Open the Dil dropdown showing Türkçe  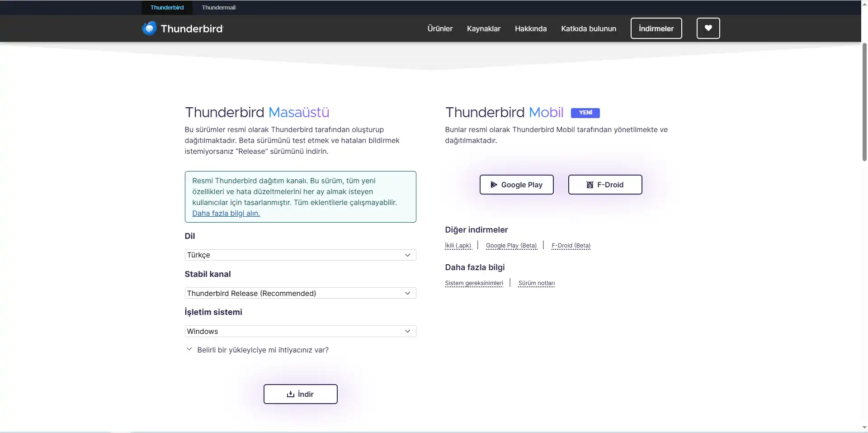(300, 255)
